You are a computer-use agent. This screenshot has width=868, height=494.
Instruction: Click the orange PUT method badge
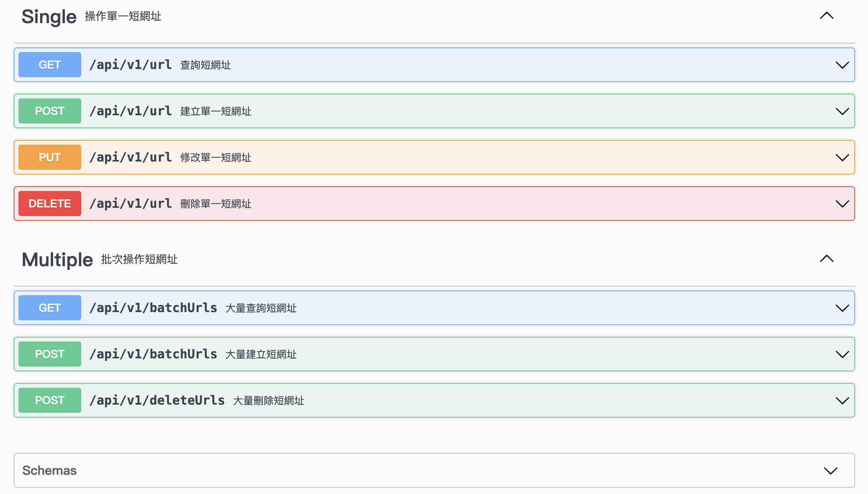point(50,157)
